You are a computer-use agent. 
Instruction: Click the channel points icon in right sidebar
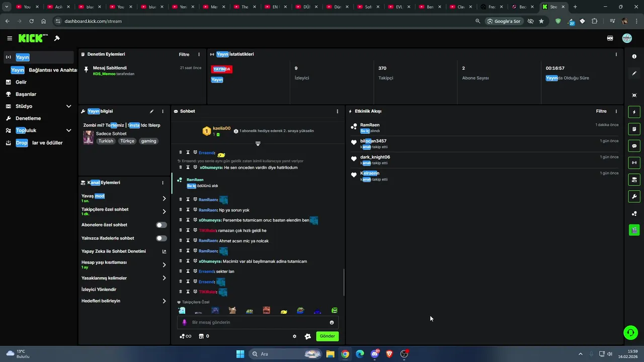634,214
